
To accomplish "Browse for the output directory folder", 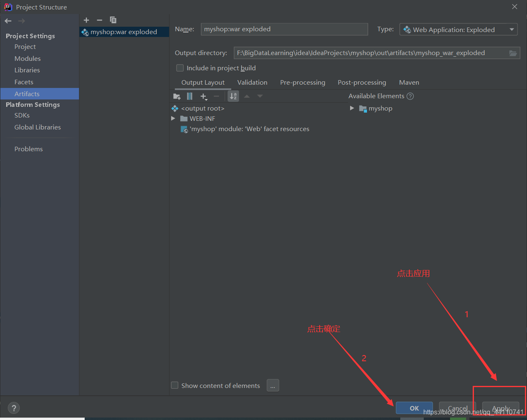I will [x=513, y=53].
